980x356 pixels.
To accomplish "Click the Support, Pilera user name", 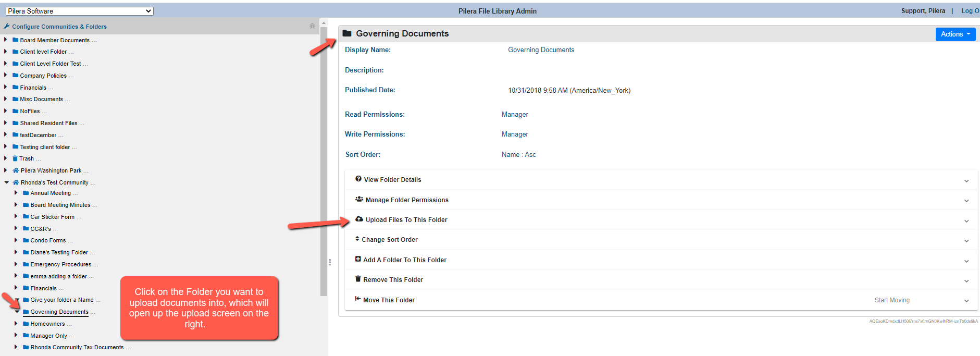I will [x=923, y=11].
